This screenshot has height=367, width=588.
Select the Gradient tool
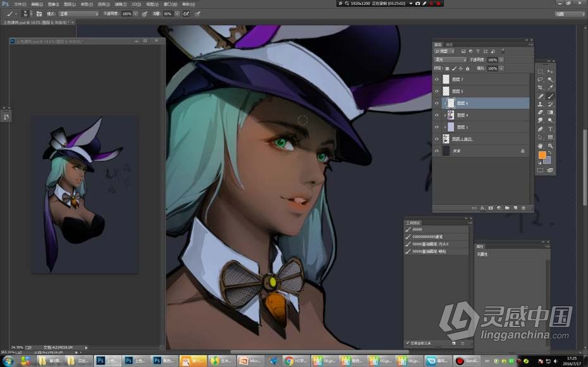550,112
